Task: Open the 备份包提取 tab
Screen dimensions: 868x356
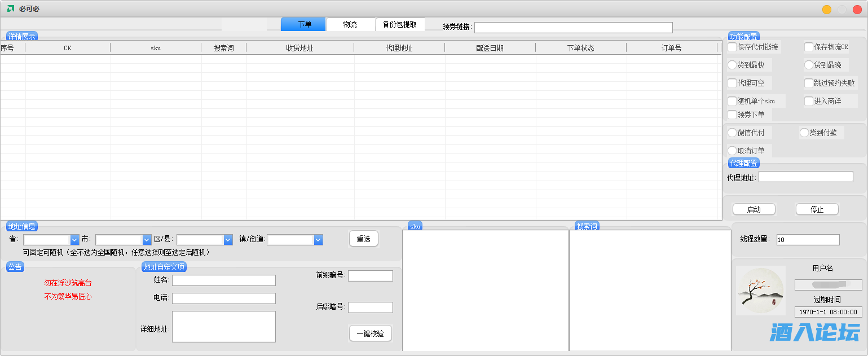Action: coord(400,25)
